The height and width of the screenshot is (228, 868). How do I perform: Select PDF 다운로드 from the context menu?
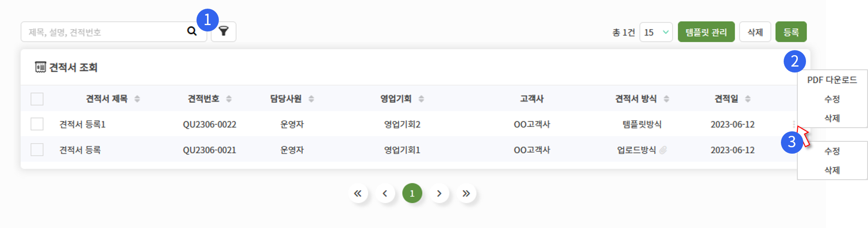[x=832, y=80]
